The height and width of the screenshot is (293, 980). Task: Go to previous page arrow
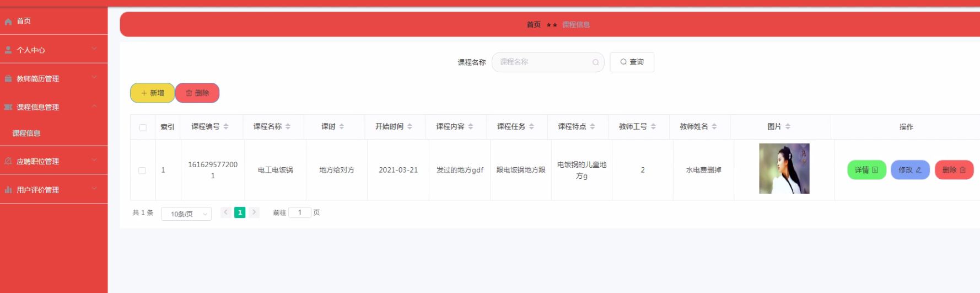pyautogui.click(x=225, y=212)
